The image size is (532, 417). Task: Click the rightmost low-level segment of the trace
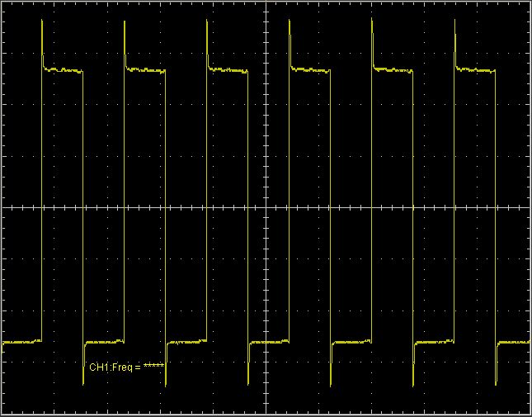click(515, 341)
